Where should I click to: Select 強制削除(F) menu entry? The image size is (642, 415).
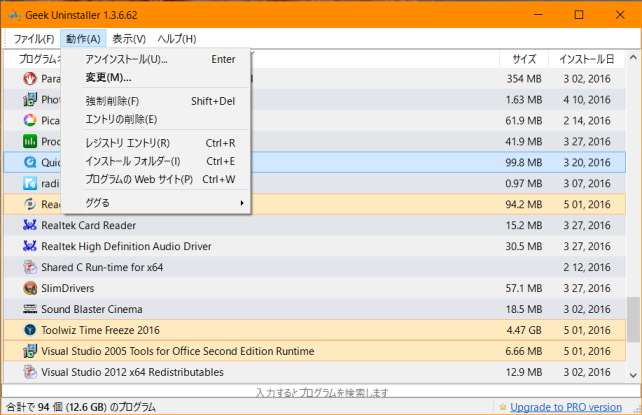click(x=156, y=101)
